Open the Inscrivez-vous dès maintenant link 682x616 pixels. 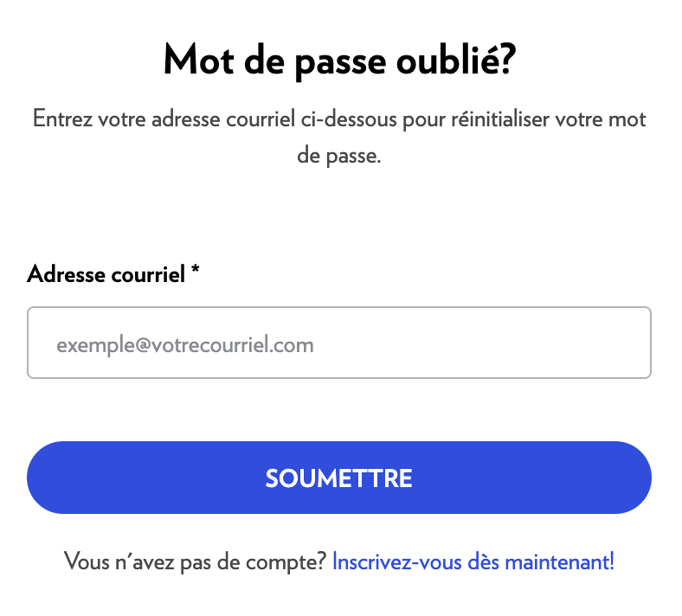point(473,561)
